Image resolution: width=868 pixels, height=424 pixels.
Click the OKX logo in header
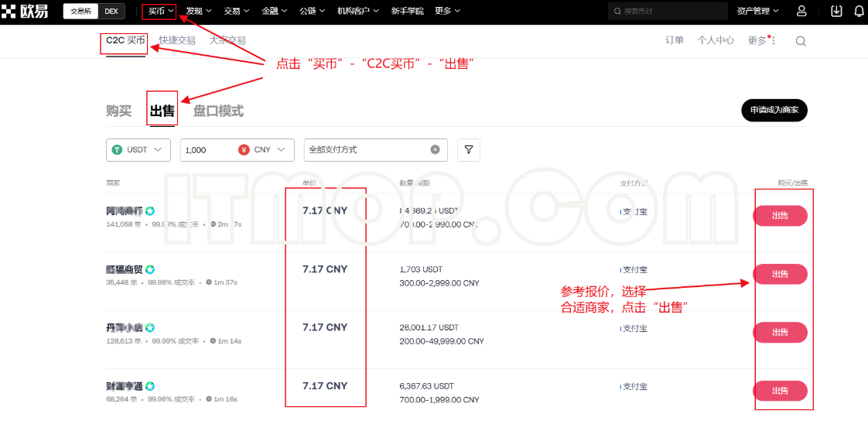pos(29,11)
